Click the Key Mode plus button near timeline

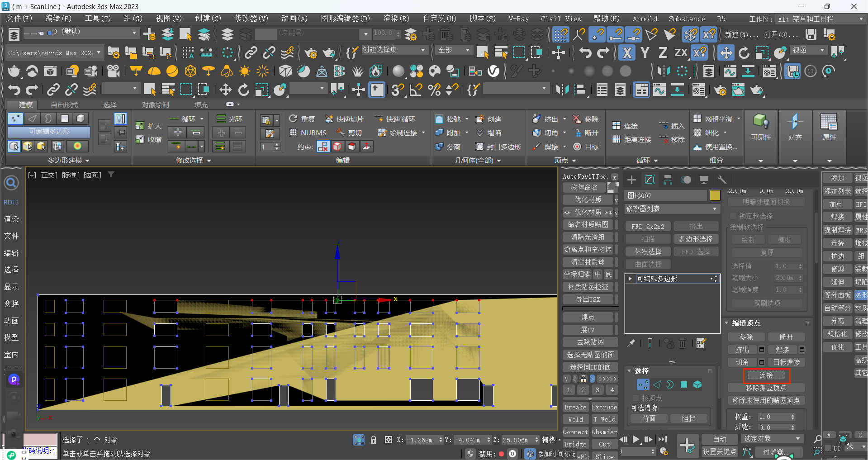pos(688,446)
